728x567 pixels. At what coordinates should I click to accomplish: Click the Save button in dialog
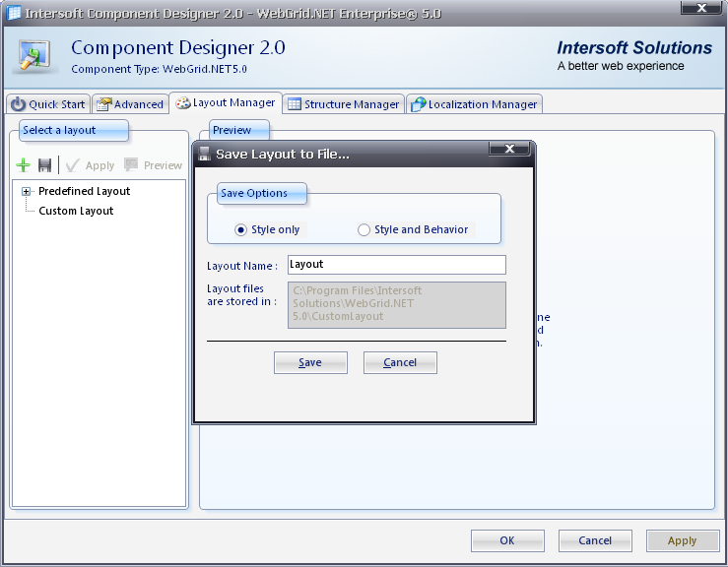(x=310, y=362)
